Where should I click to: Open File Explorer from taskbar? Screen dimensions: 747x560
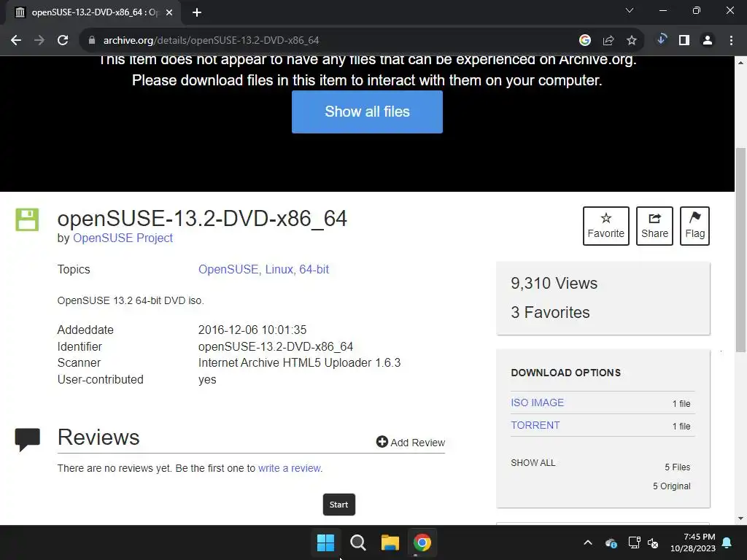[x=390, y=542]
